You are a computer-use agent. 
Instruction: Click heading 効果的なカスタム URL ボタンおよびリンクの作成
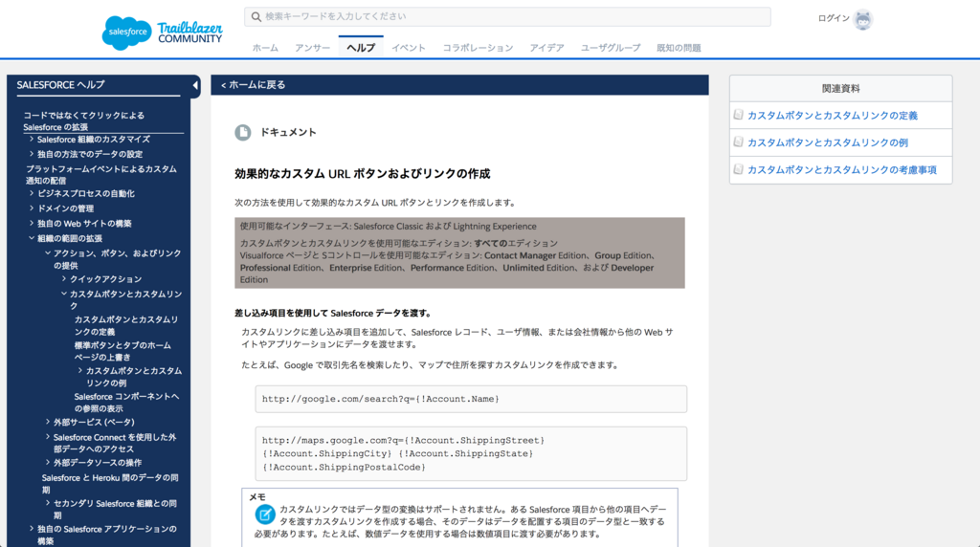[363, 174]
